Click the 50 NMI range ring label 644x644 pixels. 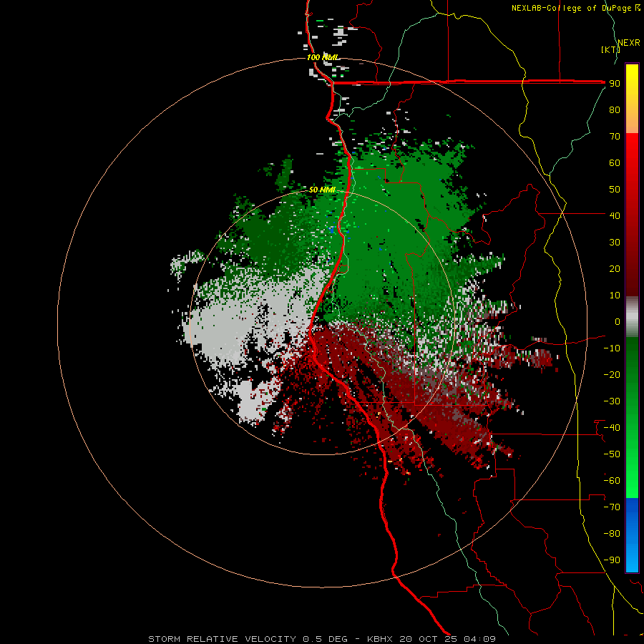[x=323, y=190]
